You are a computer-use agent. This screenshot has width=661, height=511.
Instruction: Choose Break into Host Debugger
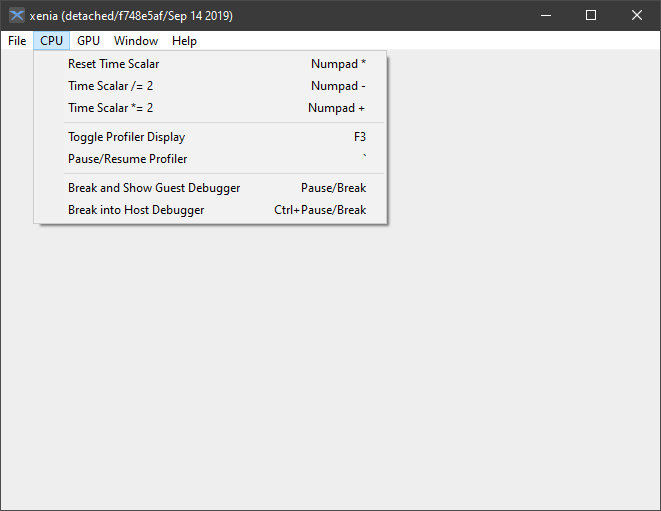(210, 210)
